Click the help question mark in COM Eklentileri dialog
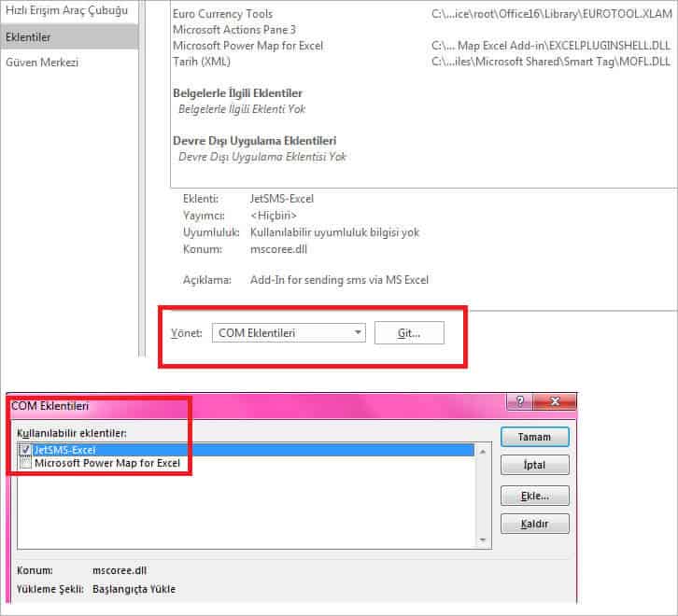Viewport: 678px width, 616px height. pos(518,402)
